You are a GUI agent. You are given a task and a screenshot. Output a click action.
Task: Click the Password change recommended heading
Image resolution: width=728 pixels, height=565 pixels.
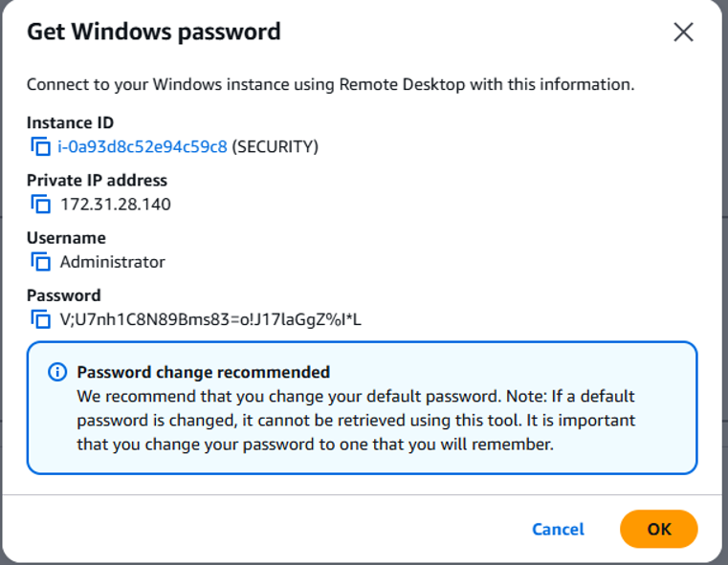[x=204, y=372]
